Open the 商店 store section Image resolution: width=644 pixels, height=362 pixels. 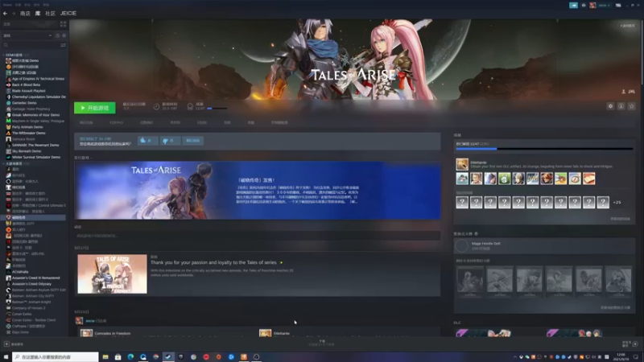(25, 14)
